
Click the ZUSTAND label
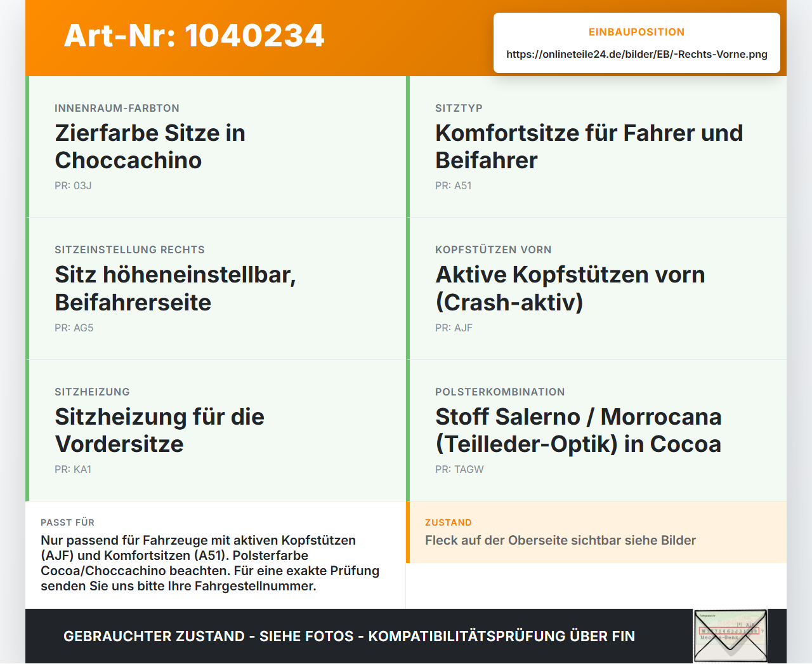[449, 522]
